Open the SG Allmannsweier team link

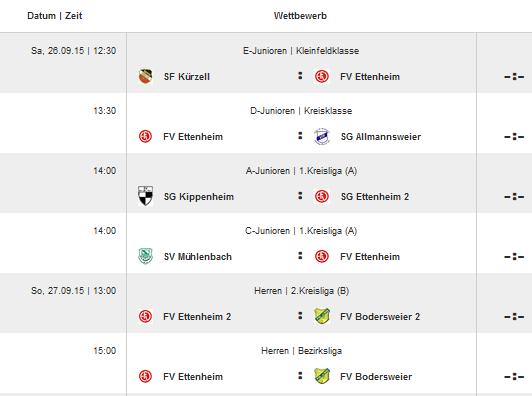381,137
